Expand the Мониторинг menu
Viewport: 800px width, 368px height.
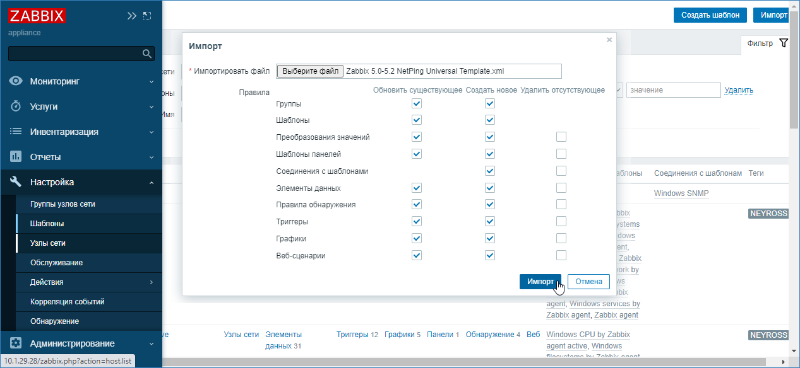81,81
